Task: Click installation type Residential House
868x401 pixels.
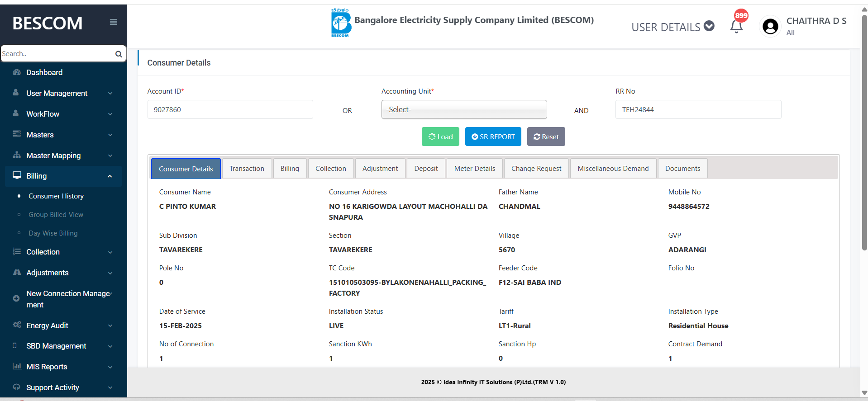Action: pyautogui.click(x=698, y=326)
